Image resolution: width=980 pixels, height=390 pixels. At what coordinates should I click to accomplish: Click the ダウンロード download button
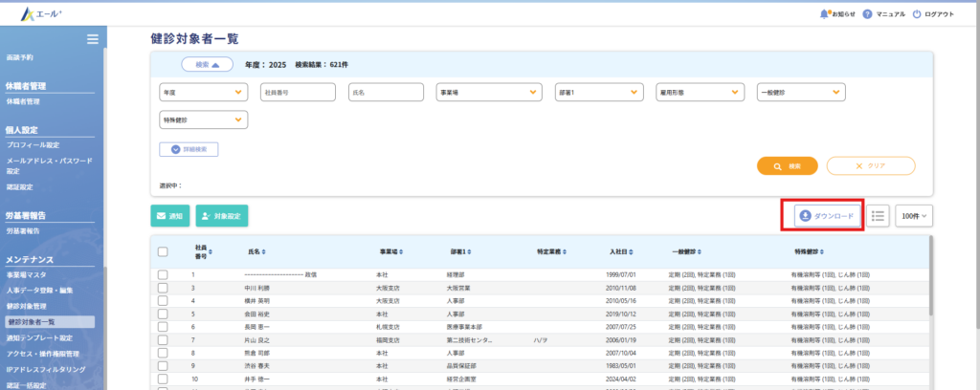click(x=826, y=216)
